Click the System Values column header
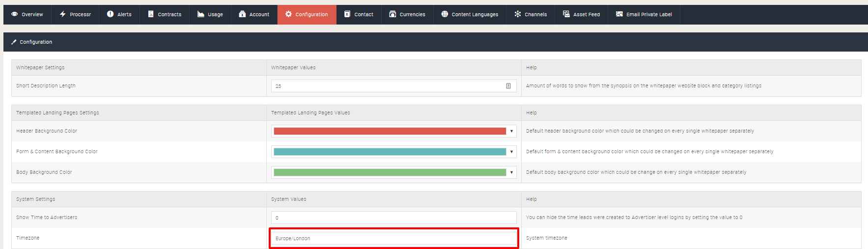 coord(289,199)
